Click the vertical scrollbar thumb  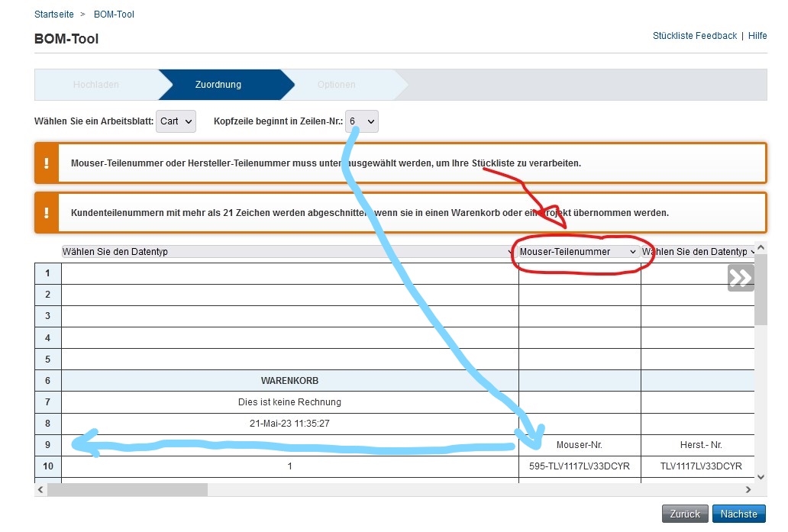(761, 289)
